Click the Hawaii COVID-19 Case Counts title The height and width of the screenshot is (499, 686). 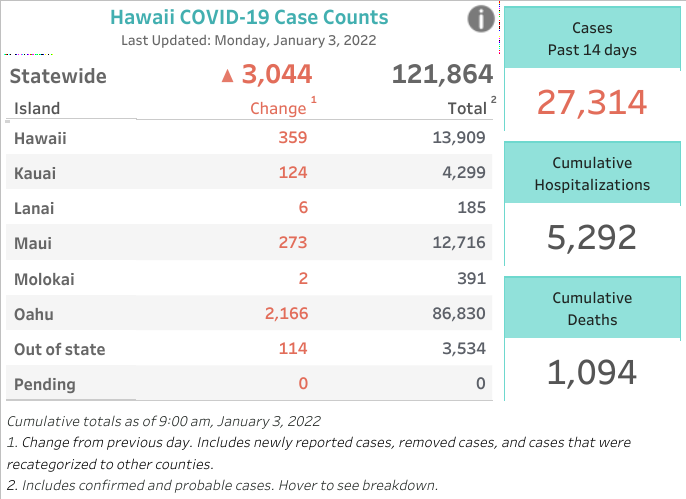[249, 17]
